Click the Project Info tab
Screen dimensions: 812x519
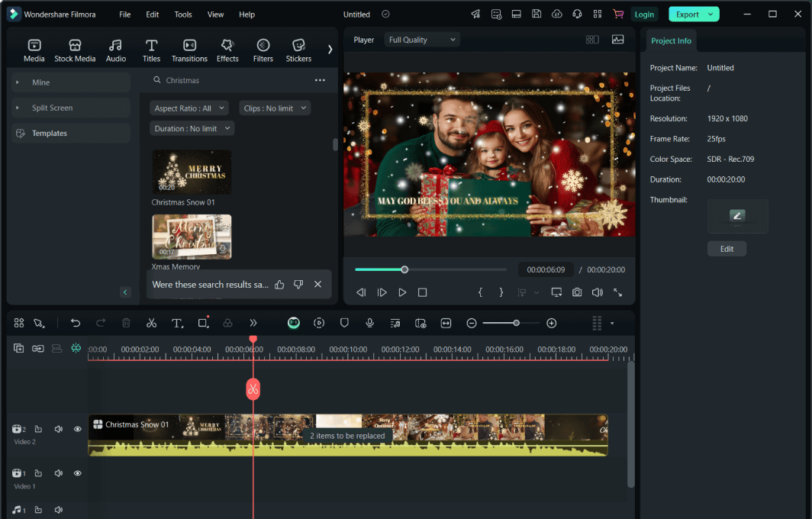pyautogui.click(x=671, y=41)
